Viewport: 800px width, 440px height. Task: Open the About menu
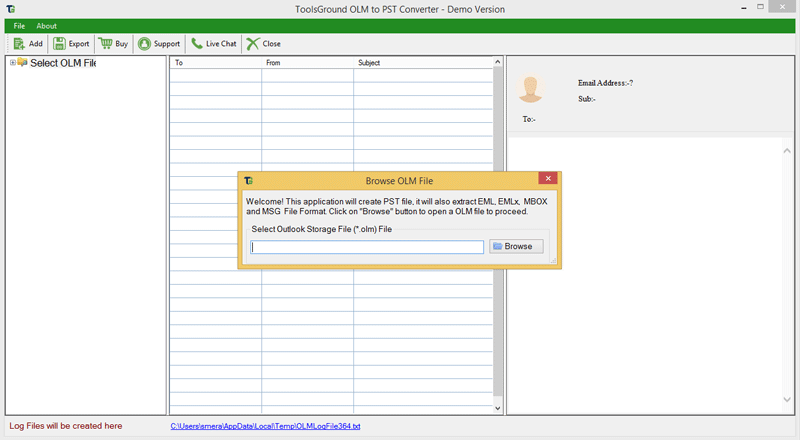tap(47, 25)
